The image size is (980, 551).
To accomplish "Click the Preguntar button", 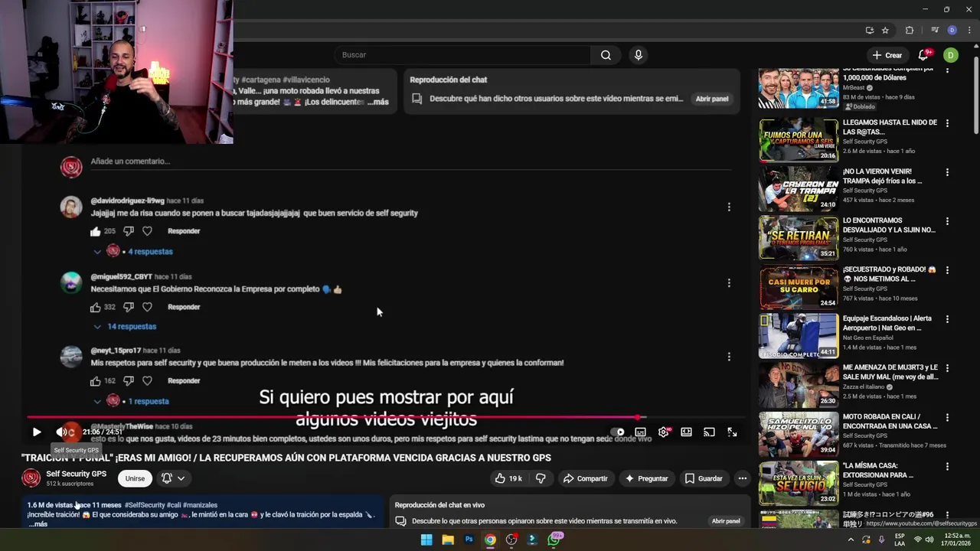I will coord(646,478).
